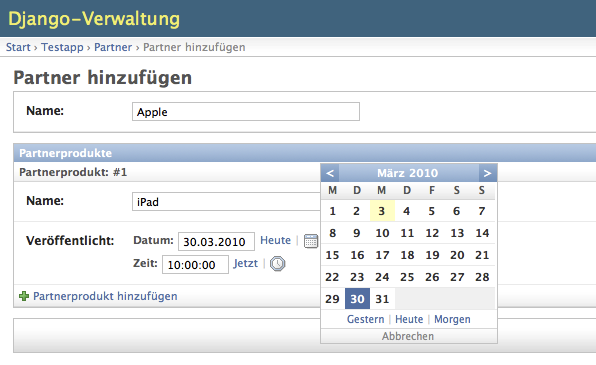Click Abbrechen to close calendar
This screenshot has height=365, width=596.
[x=408, y=336]
